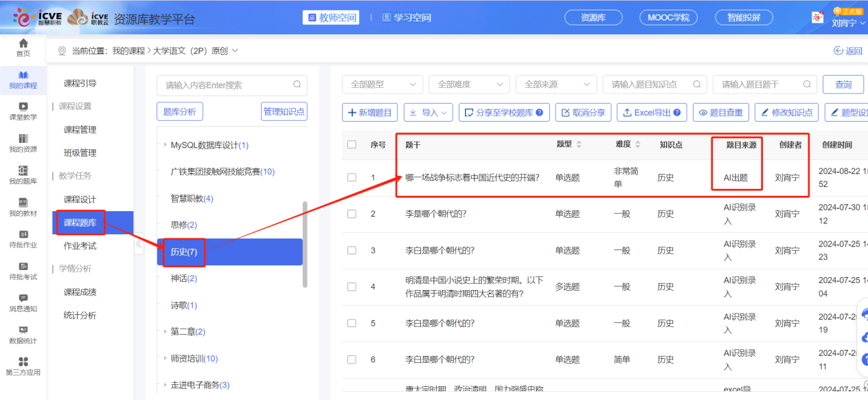Viewport: 868px width, 400px height.
Task: Select the checkbox for question row 1
Action: 352,177
